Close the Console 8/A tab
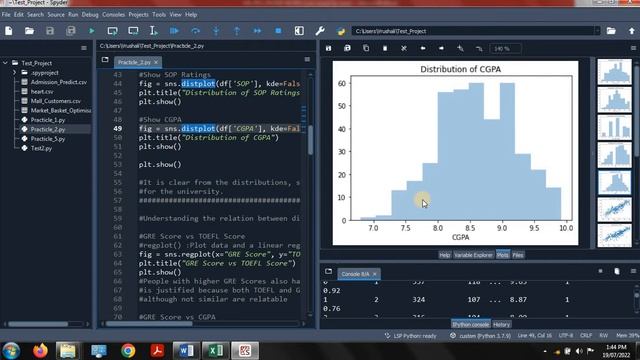This screenshot has width=640, height=360. pos(374,274)
